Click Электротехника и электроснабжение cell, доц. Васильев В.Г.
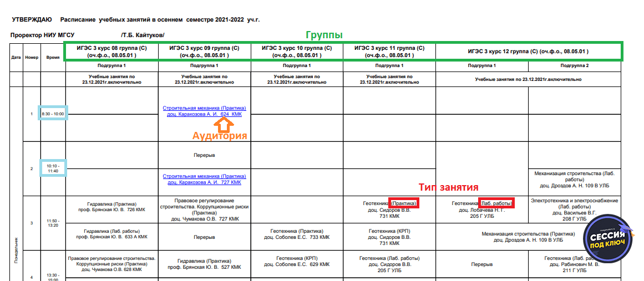644x281 pixels. (x=575, y=210)
